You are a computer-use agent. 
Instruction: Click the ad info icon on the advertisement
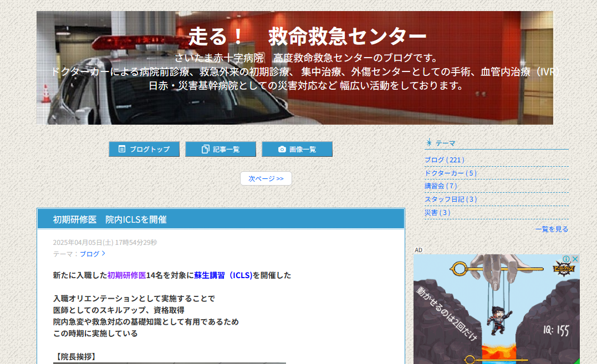coord(566,259)
